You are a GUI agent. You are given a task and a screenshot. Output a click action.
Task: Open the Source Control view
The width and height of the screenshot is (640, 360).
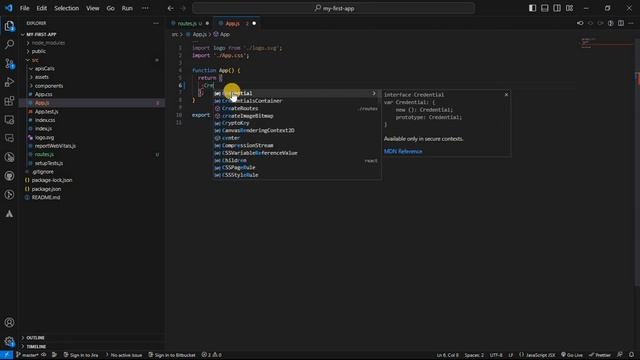(x=9, y=63)
